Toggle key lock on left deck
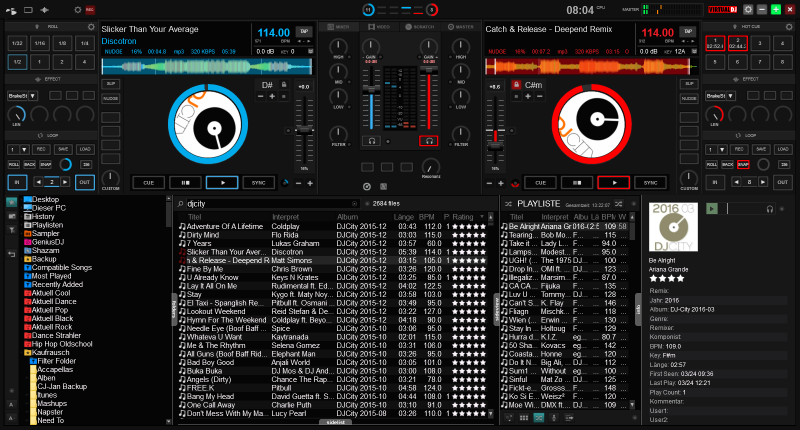This screenshot has height=430, width=800. point(284,85)
